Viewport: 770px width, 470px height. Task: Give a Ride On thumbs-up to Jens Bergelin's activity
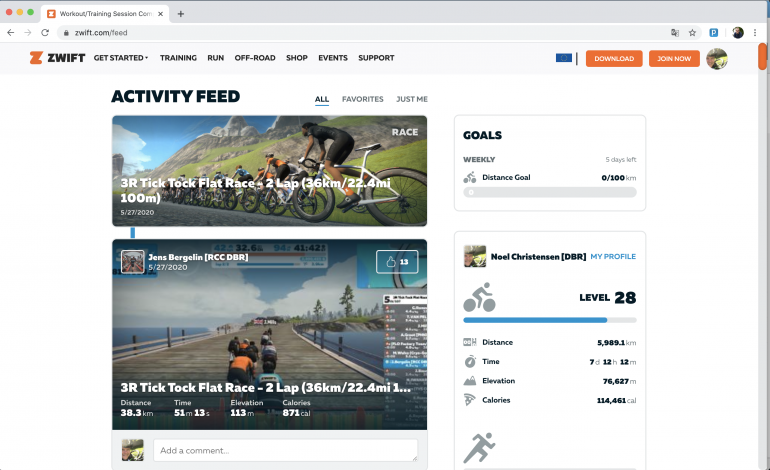tap(397, 262)
